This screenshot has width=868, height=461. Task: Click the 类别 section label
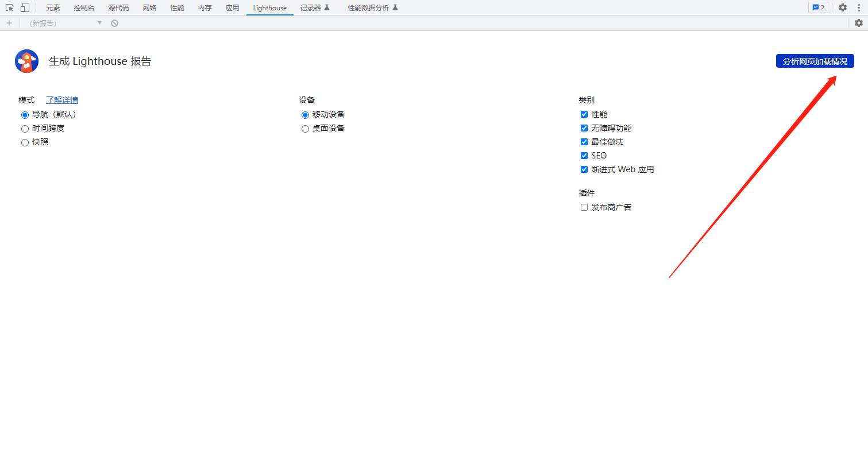pos(587,100)
